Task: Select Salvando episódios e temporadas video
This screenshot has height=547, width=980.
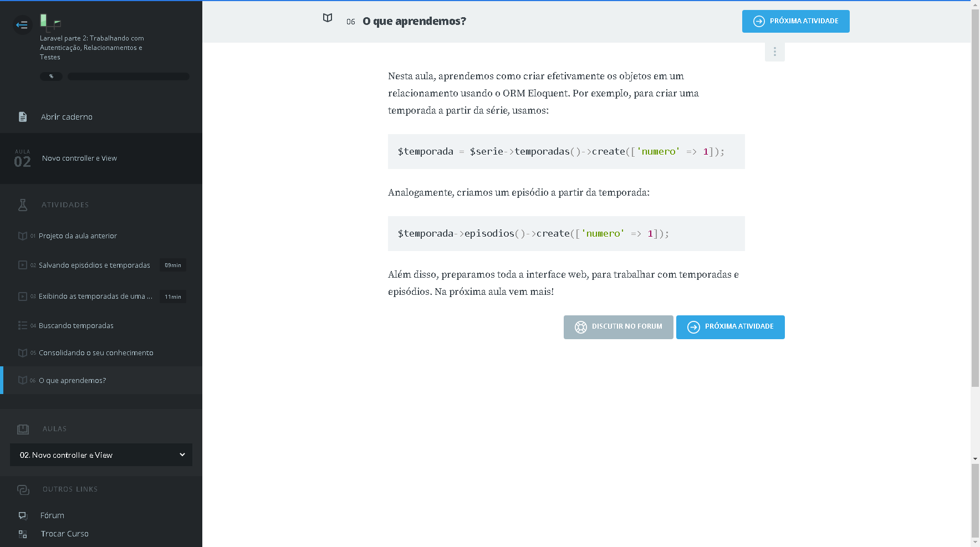Action: (x=94, y=265)
